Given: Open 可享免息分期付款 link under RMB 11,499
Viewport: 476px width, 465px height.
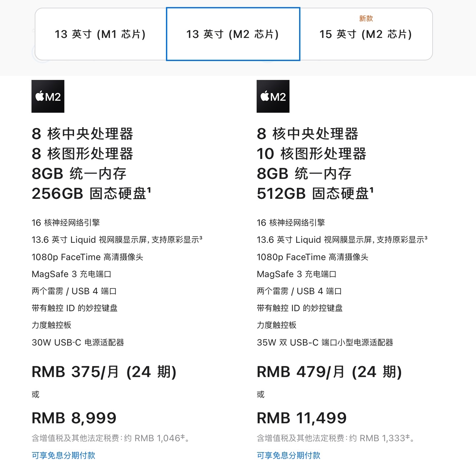Looking at the screenshot, I should click(x=289, y=455).
